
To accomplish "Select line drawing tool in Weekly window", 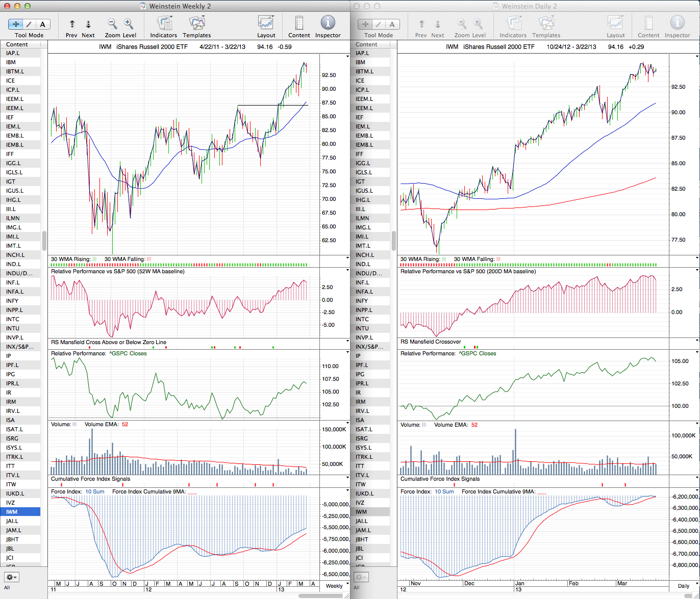I will (x=29, y=24).
